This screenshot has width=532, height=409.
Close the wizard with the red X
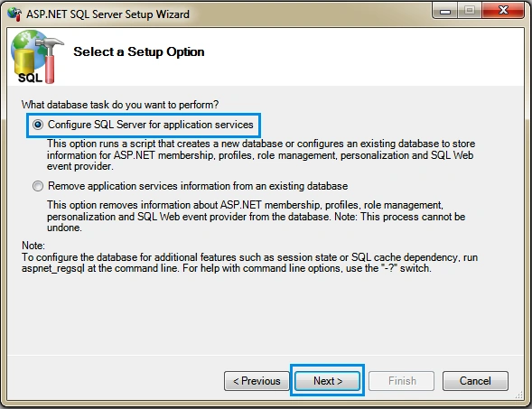503,10
